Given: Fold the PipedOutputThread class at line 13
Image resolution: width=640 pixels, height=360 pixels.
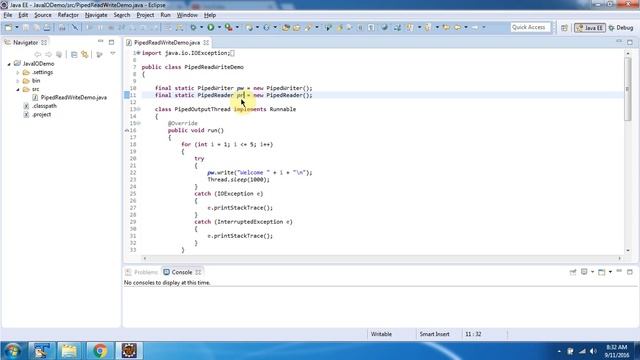Looking at the screenshot, I should coord(138,109).
